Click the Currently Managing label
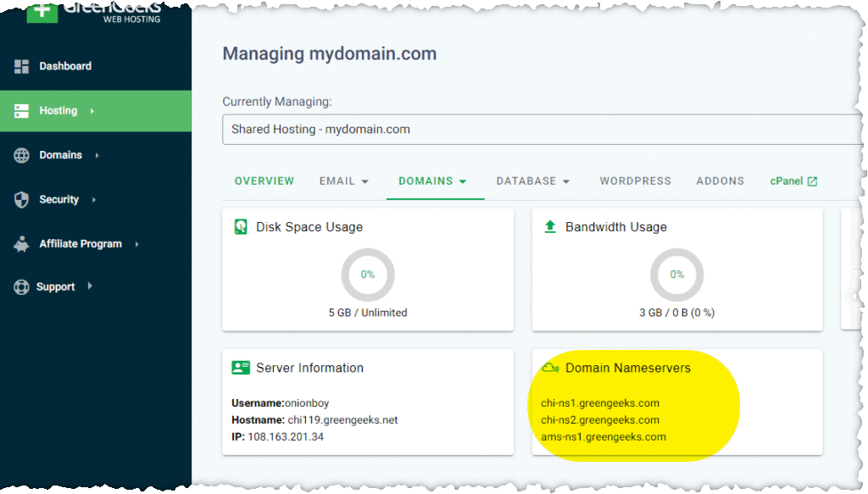 pyautogui.click(x=277, y=103)
